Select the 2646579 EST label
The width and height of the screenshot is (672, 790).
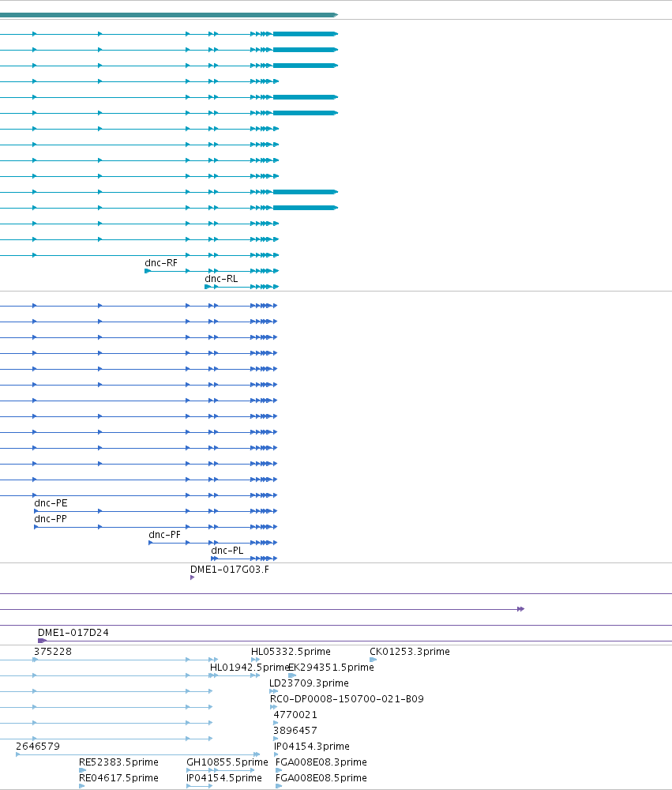coord(38,747)
